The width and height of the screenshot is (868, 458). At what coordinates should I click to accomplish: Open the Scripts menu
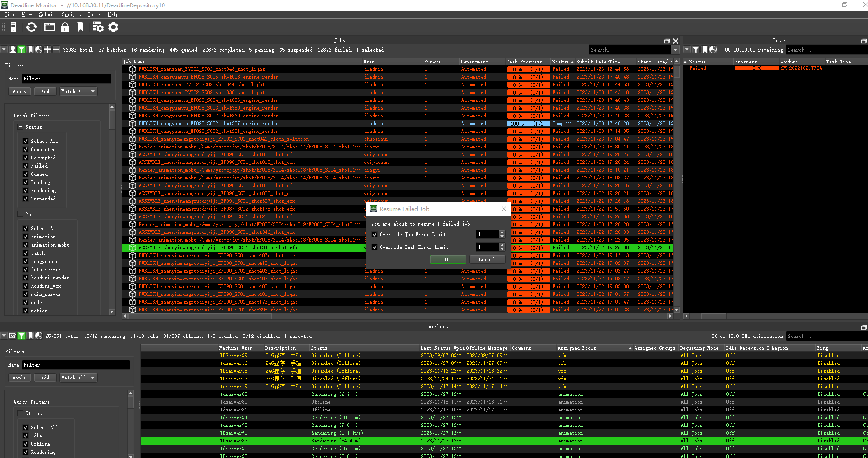[x=71, y=15]
